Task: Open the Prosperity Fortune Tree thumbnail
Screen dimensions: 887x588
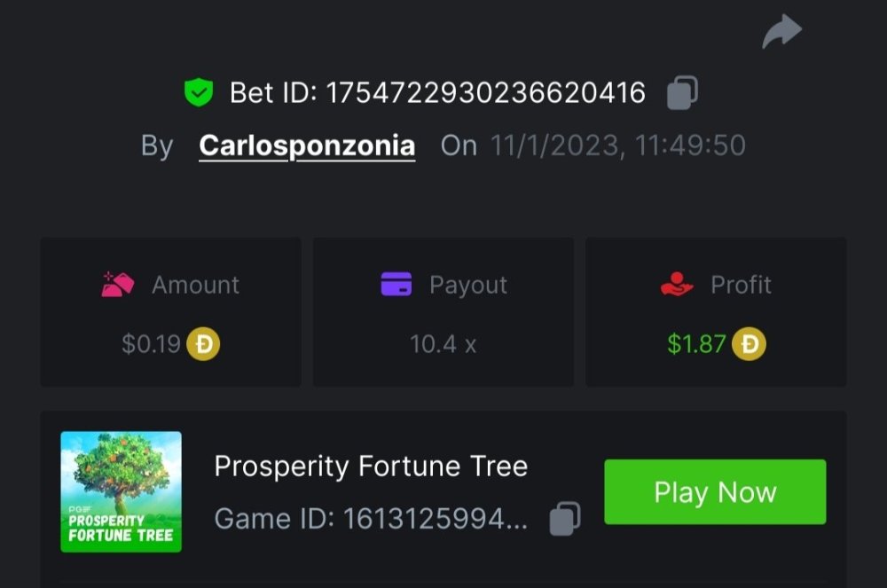Action: [121, 492]
